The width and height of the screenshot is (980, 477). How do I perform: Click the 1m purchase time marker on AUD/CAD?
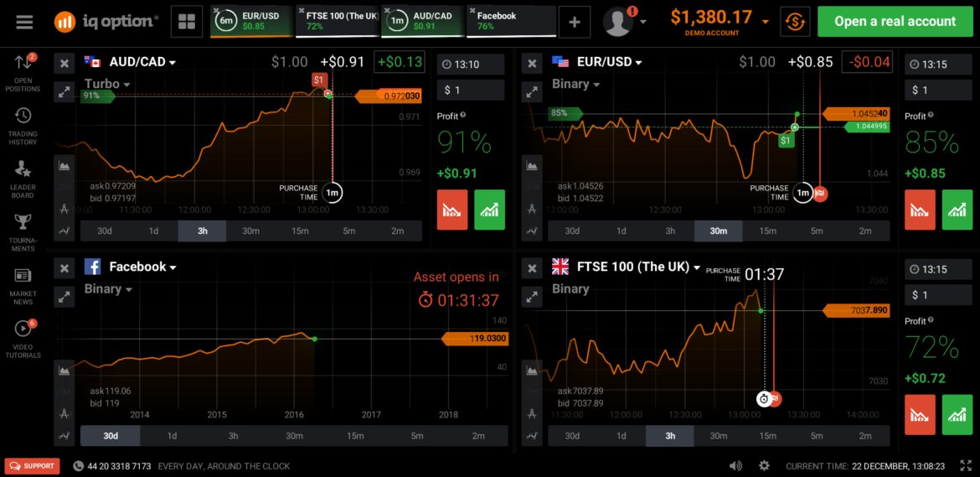pyautogui.click(x=333, y=193)
